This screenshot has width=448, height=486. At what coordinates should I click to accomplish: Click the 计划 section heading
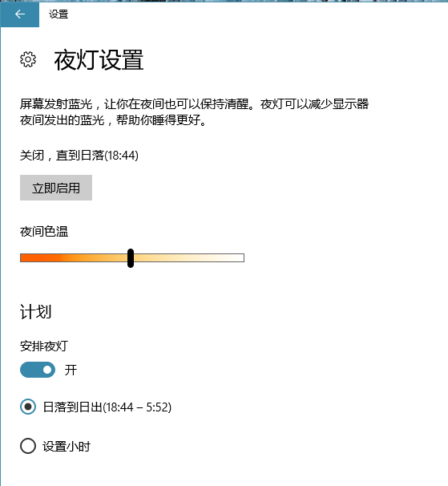click(x=35, y=311)
